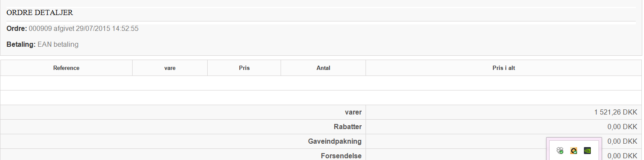This screenshot has height=160, width=644.
Task: Click the Betaling label
Action: 21,44
